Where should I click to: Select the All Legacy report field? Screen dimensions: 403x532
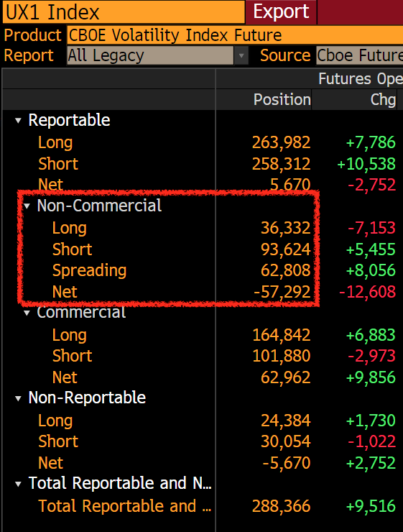click(x=150, y=55)
